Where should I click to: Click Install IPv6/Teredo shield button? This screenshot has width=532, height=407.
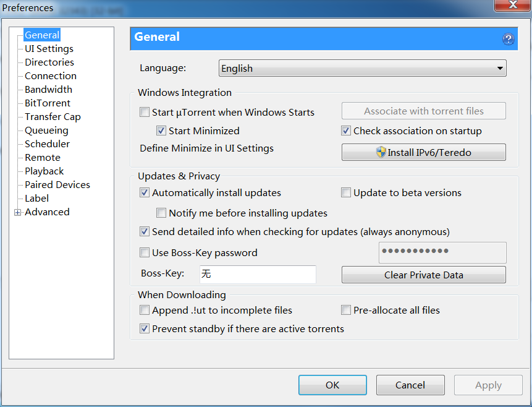tap(423, 152)
